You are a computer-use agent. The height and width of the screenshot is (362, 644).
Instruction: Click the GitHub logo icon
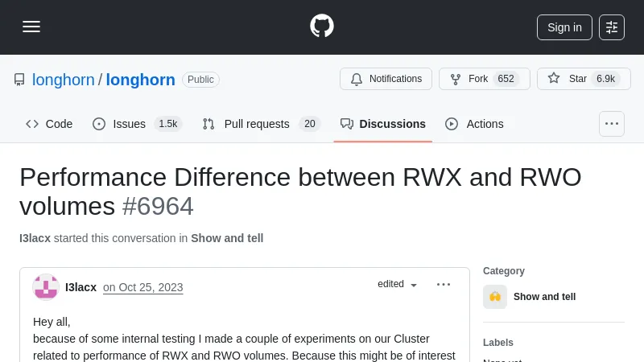coord(322,26)
